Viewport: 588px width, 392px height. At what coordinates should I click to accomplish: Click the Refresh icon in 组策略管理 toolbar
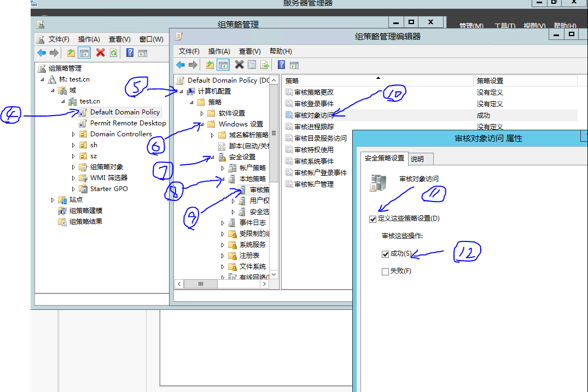tap(114, 53)
